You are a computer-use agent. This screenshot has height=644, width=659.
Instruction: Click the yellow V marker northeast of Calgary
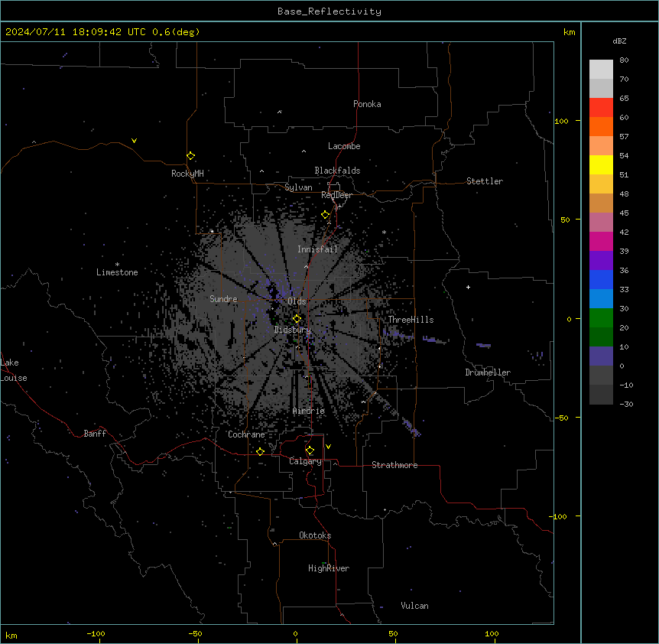pyautogui.click(x=328, y=447)
